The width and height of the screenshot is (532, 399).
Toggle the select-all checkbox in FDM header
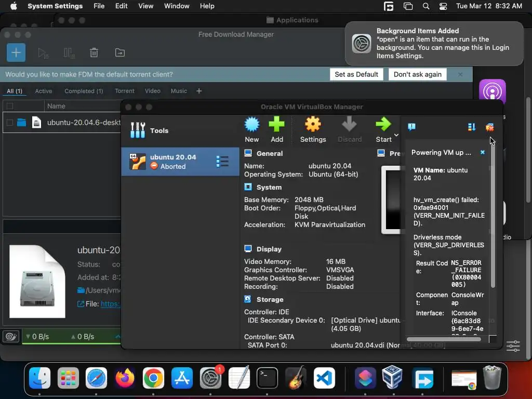[10, 106]
